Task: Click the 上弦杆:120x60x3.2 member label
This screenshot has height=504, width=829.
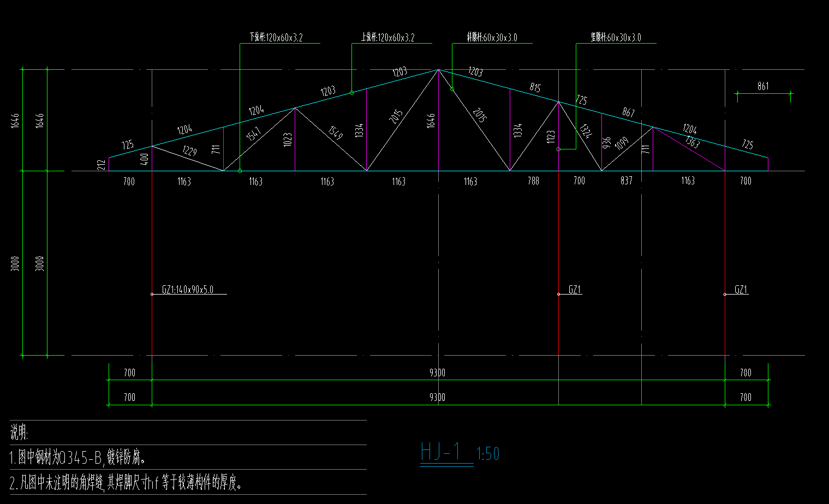Action: 387,38
